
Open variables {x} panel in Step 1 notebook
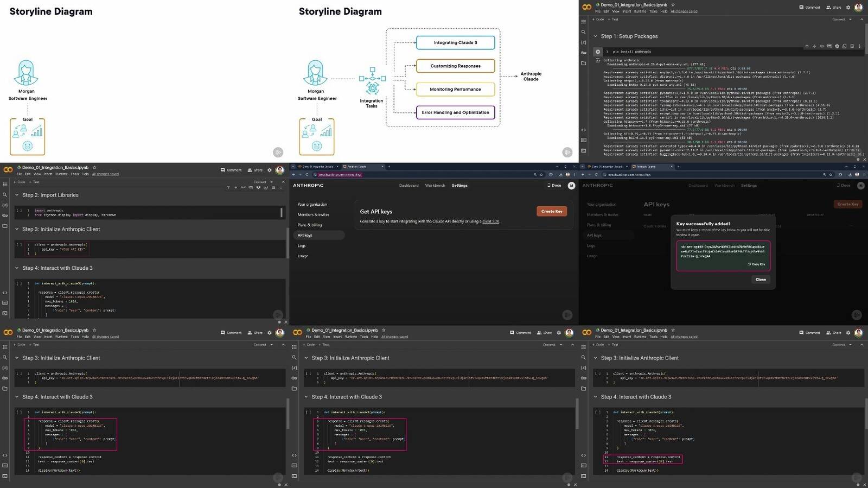click(x=584, y=42)
